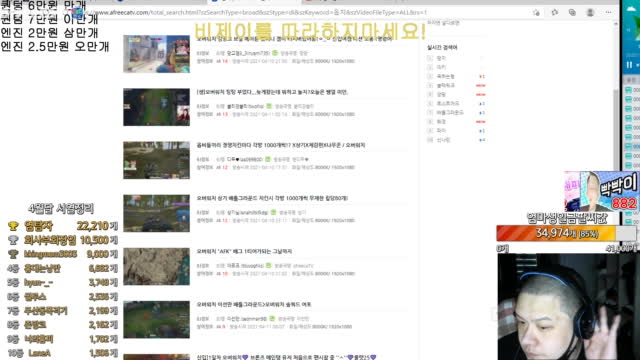Open the favorites list icon
This screenshot has width=640, height=360.
pyautogui.click(x=554, y=13)
